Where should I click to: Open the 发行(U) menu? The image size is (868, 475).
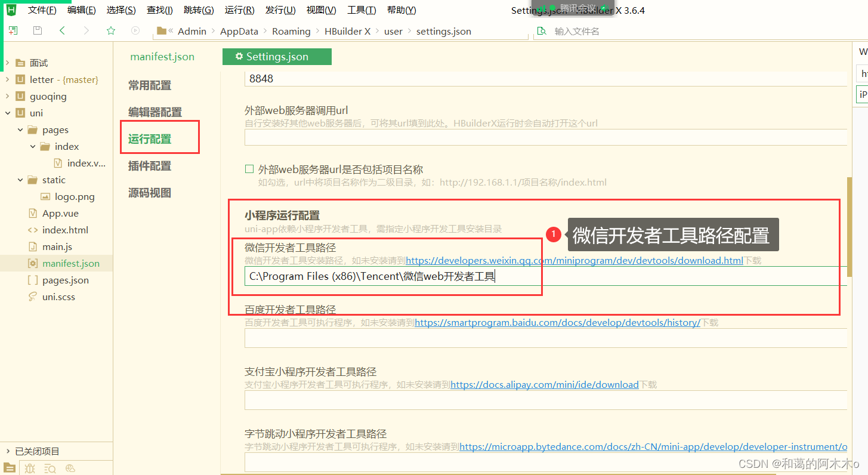click(x=280, y=10)
